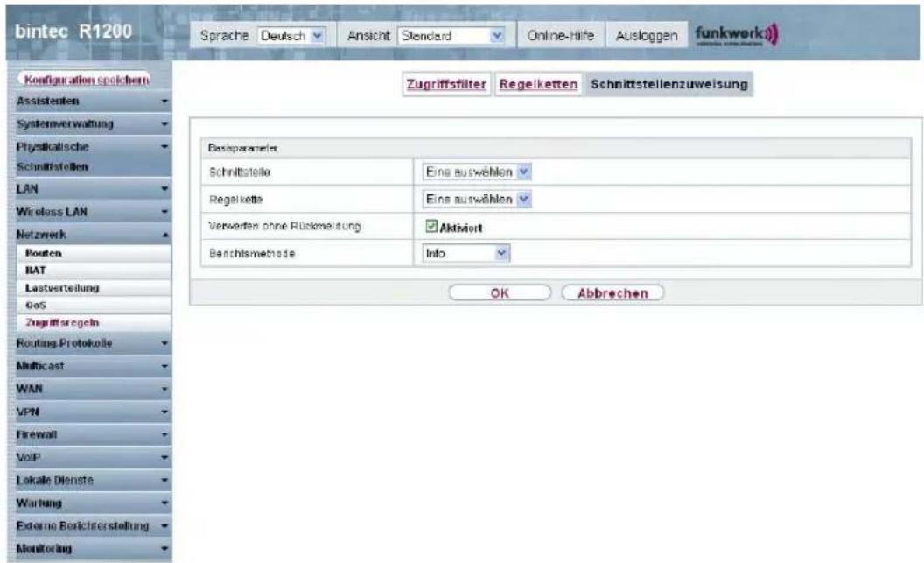
Task: Click the OK button
Action: (x=500, y=293)
